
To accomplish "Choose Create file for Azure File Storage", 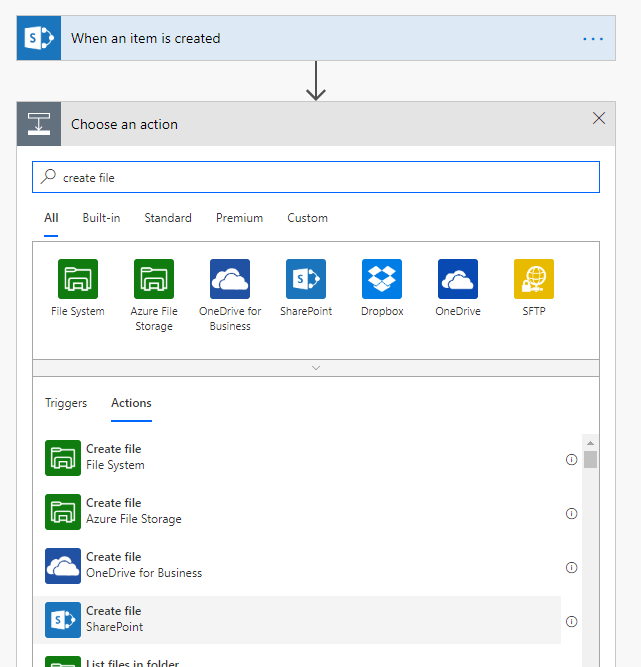I will tap(298, 512).
